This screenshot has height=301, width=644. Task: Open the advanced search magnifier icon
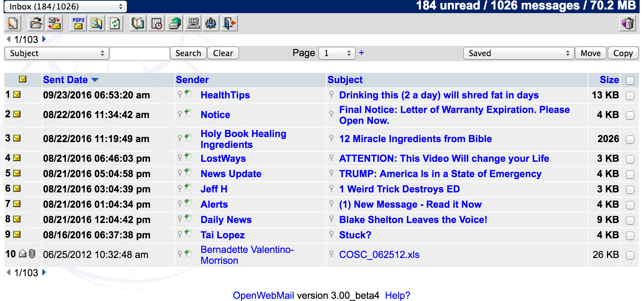[97, 24]
